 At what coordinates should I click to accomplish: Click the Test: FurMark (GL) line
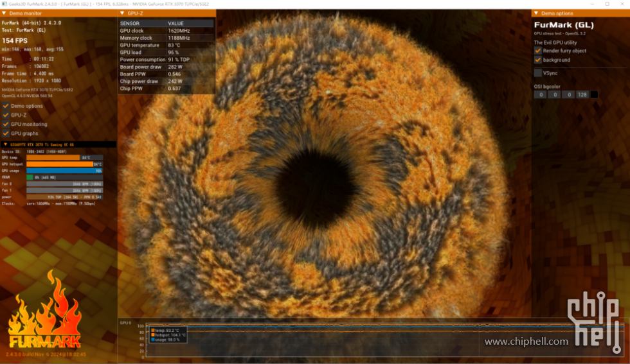tap(24, 30)
